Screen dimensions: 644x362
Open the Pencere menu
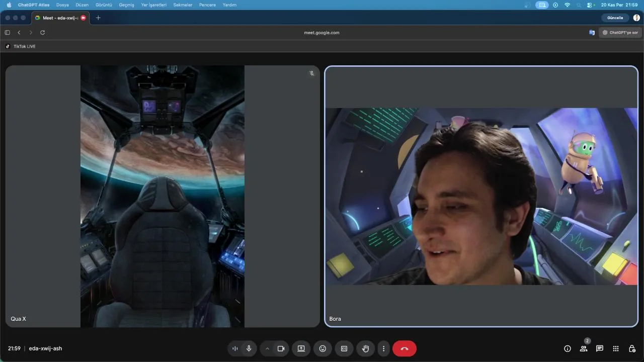pos(207,5)
